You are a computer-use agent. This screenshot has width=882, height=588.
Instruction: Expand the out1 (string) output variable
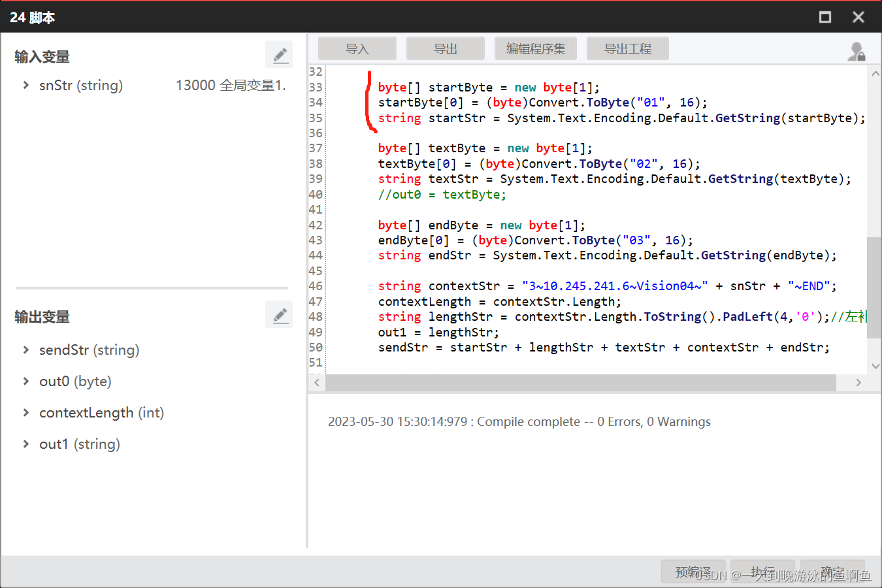tap(25, 444)
